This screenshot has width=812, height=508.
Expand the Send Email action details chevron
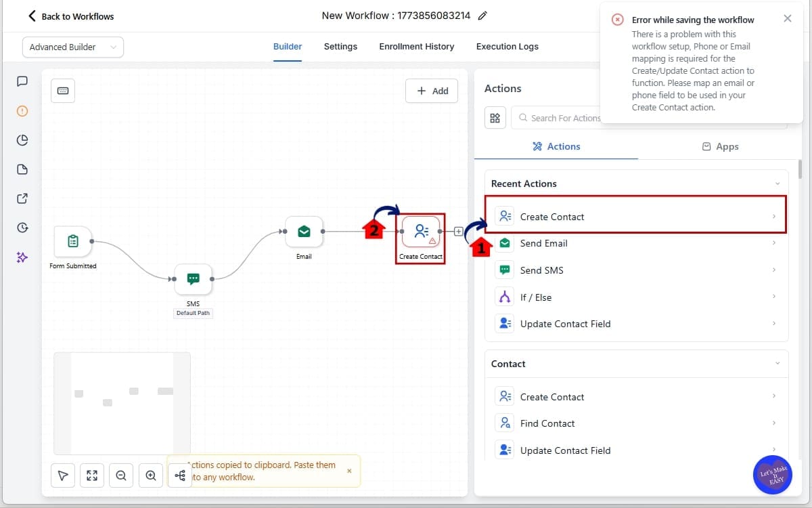[x=773, y=243]
